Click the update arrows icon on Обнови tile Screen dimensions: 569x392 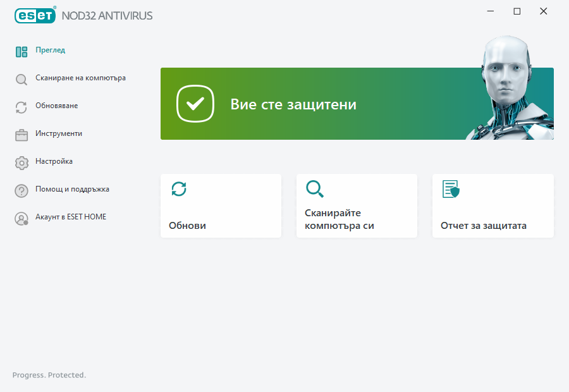click(179, 189)
